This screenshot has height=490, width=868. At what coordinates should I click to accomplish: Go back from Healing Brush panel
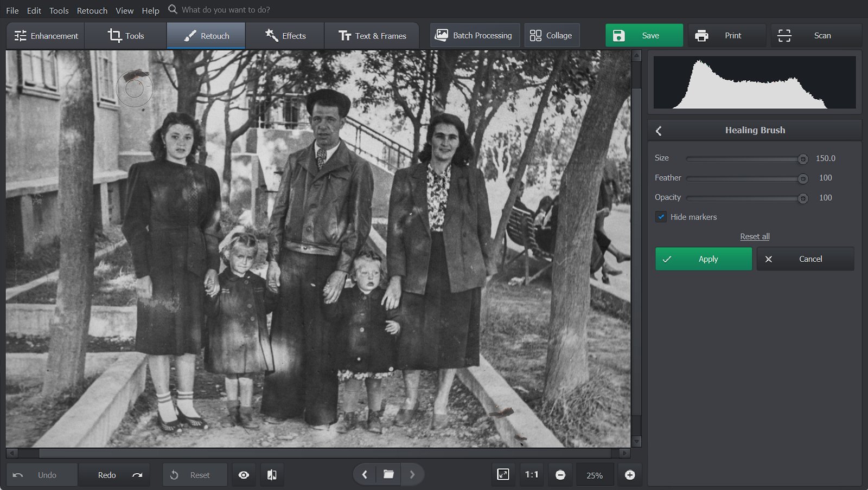pyautogui.click(x=659, y=131)
